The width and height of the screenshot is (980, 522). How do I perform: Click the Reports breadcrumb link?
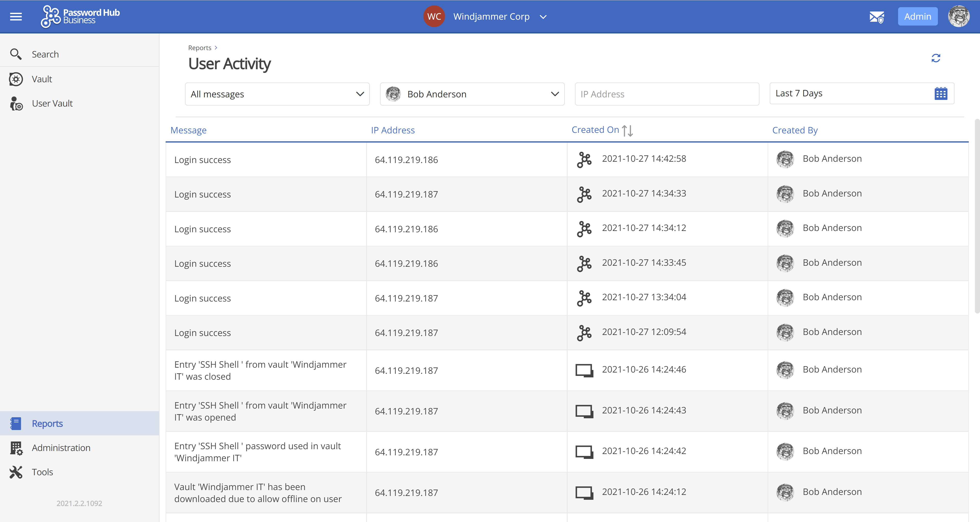pyautogui.click(x=199, y=48)
